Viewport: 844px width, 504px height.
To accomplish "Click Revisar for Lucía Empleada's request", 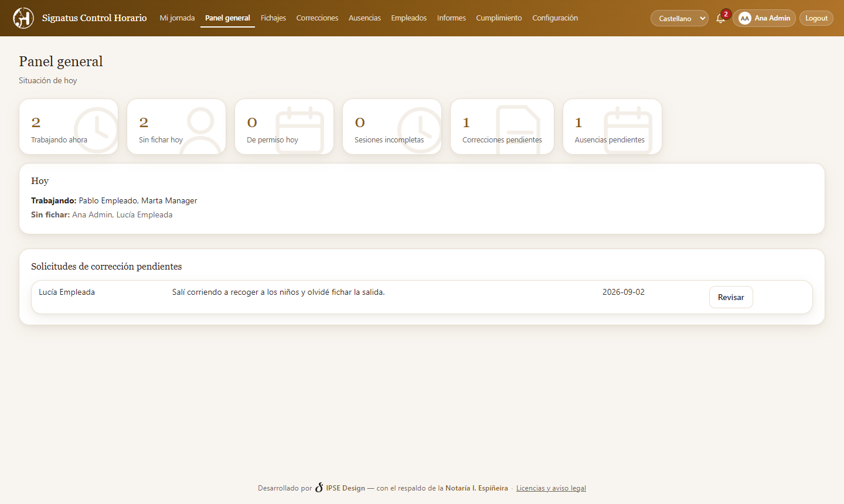I will pyautogui.click(x=731, y=297).
